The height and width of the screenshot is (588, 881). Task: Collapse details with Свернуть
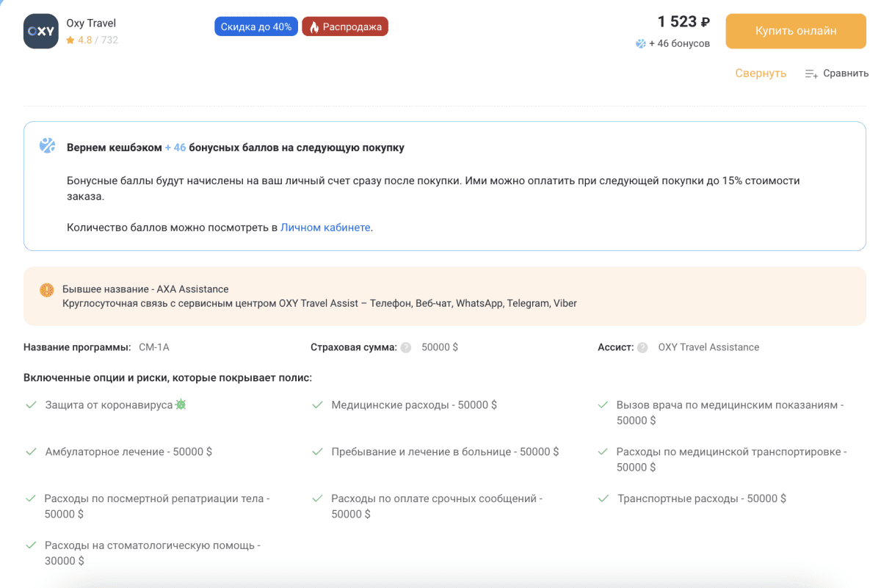point(761,73)
